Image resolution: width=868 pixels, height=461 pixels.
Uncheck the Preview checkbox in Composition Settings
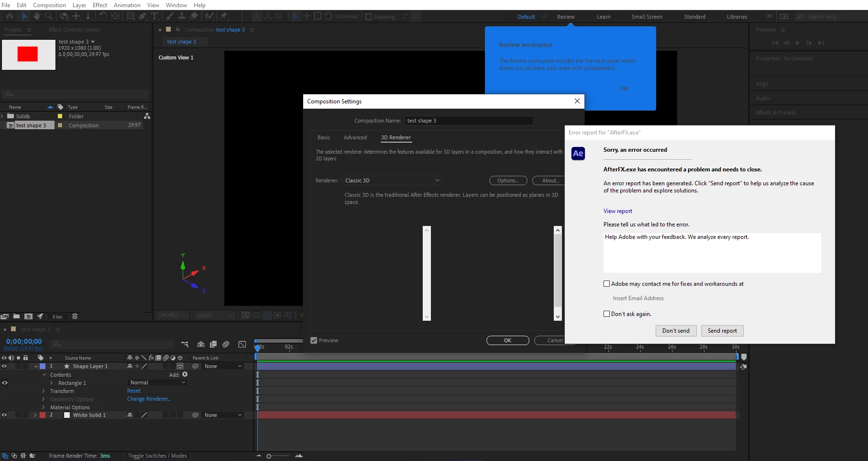pyautogui.click(x=314, y=340)
